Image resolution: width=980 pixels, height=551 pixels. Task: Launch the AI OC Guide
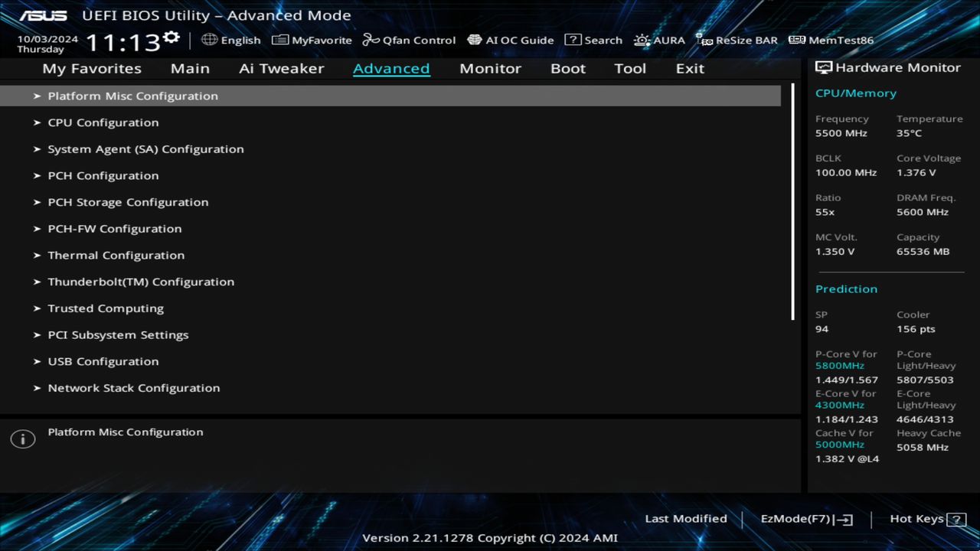pos(511,40)
